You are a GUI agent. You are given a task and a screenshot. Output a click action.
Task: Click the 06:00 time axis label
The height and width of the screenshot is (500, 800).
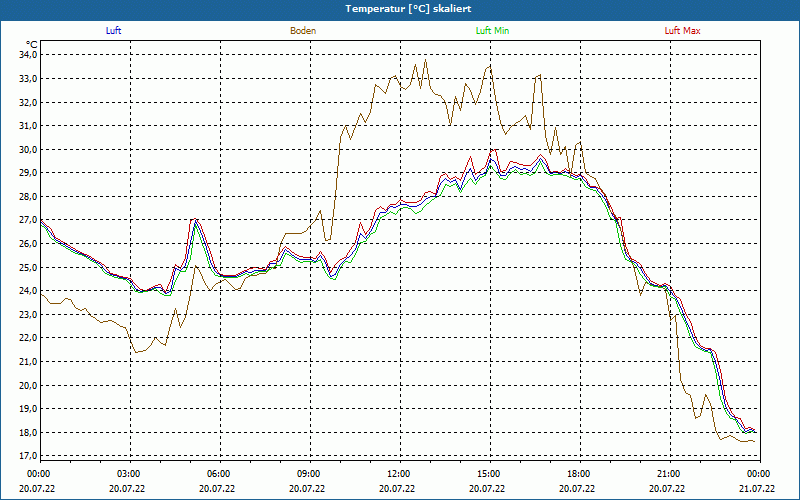220,474
